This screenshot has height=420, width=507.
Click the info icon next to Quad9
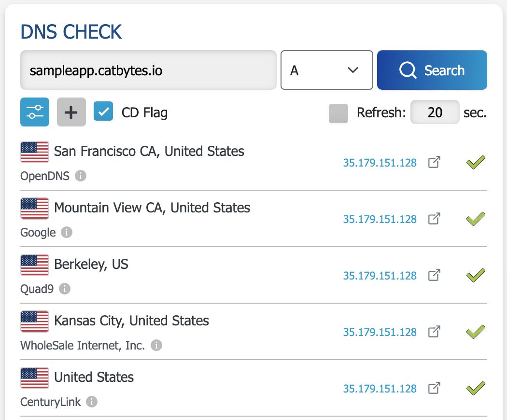coord(65,290)
